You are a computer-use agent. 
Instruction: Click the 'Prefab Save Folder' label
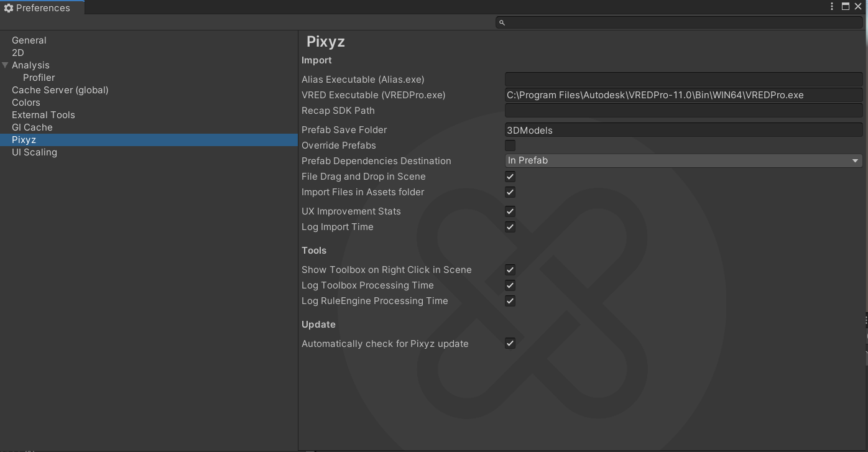[x=344, y=130]
